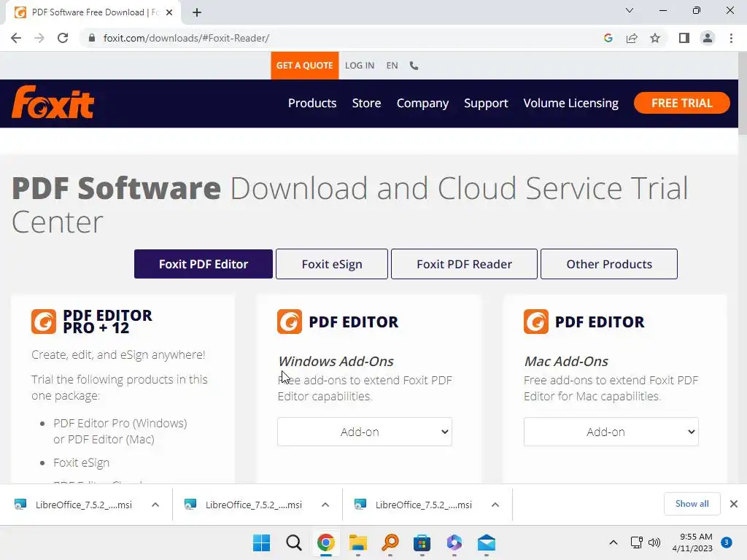This screenshot has height=560, width=747.
Task: Open the magnifier search app in taskbar
Action: tap(390, 542)
